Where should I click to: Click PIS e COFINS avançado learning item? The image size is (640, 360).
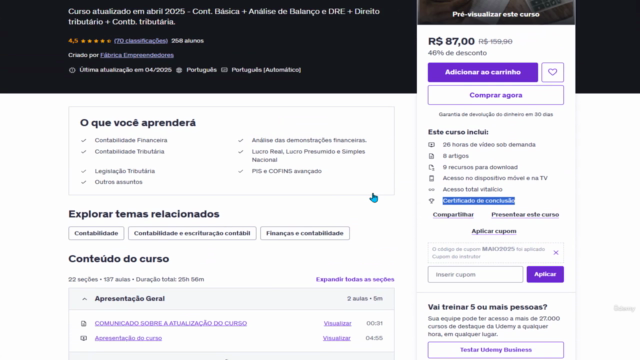coord(287,171)
